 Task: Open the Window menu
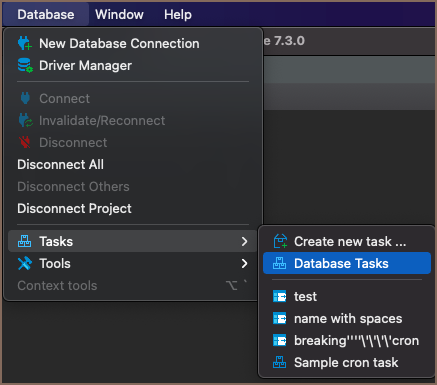pos(119,14)
